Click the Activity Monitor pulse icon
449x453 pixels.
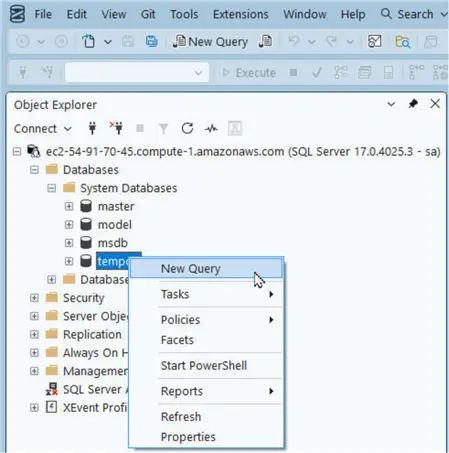211,128
